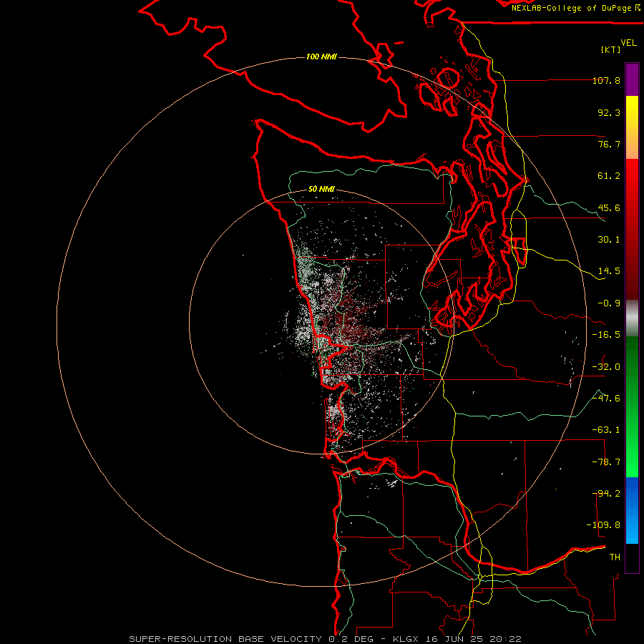Click the gray near-zero segment of the color bar
The height and width of the screenshot is (644, 644).
[632, 318]
